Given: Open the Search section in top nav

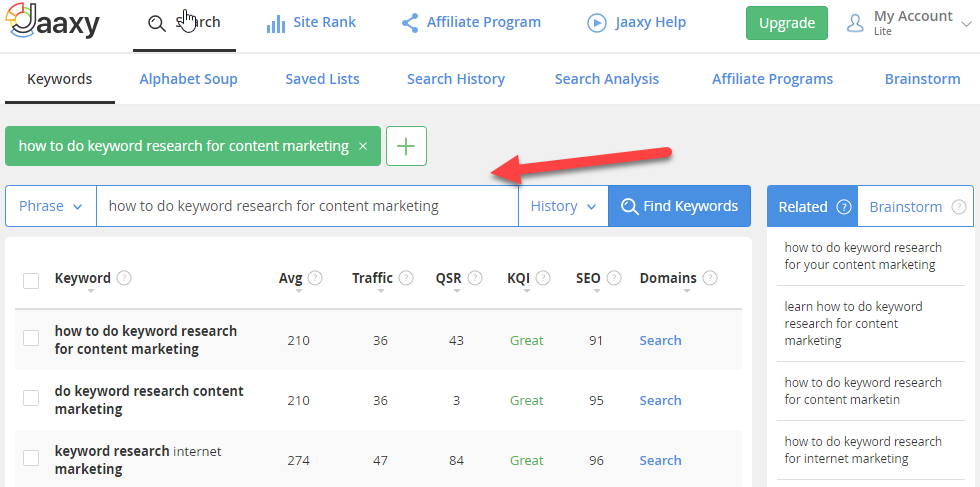Looking at the screenshot, I should [184, 23].
